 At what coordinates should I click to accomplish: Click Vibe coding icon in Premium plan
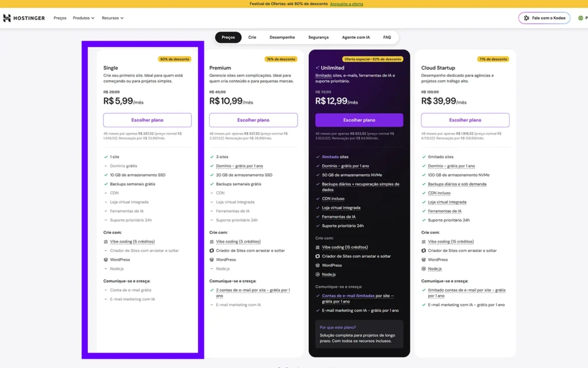click(211, 242)
